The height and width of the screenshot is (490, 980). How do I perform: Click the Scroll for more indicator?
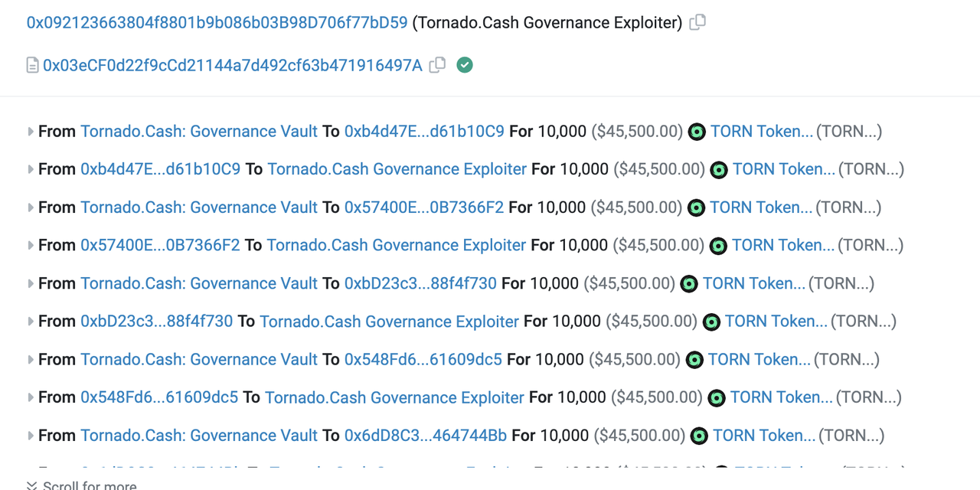pyautogui.click(x=82, y=485)
